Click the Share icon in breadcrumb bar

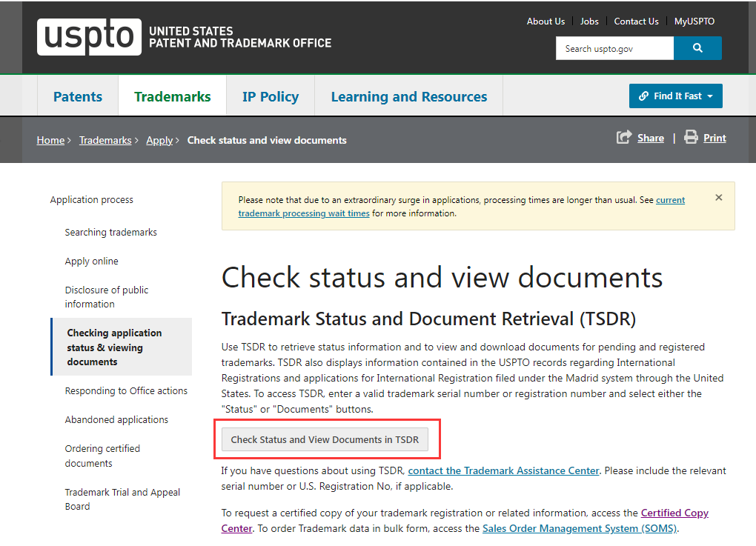[x=623, y=138]
